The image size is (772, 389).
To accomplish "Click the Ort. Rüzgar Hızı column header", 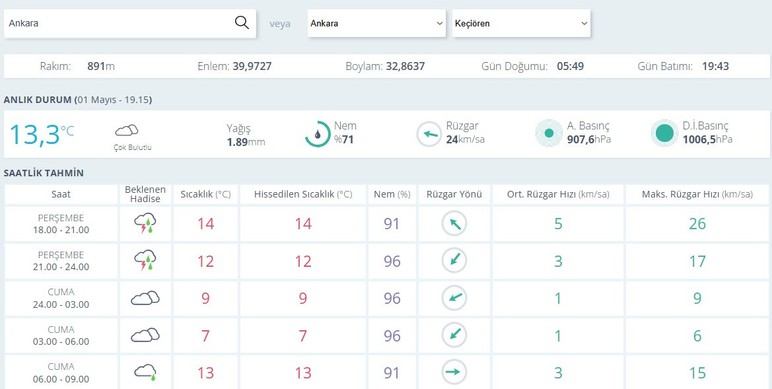I will [x=558, y=194].
